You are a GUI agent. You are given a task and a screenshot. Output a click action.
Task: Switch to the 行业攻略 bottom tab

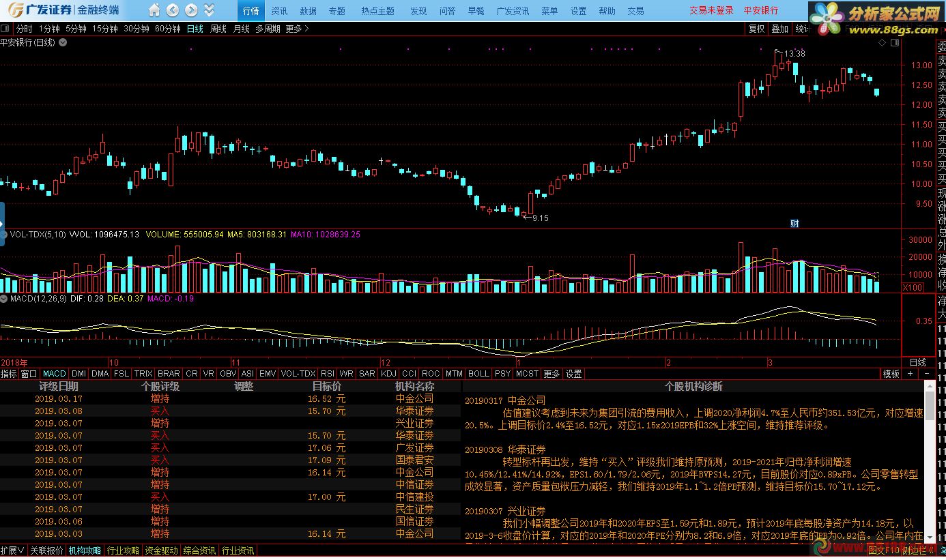[123, 550]
